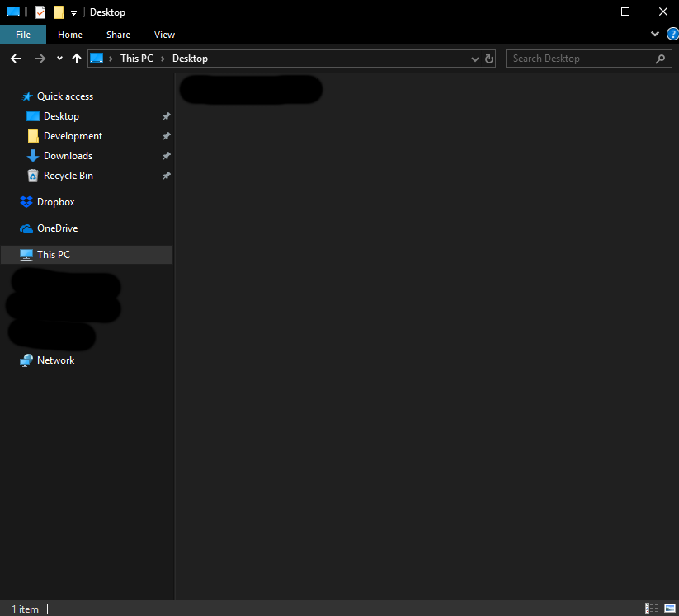Screen dimensions: 679x616
Task: Navigate up one folder level
Action: (x=77, y=59)
